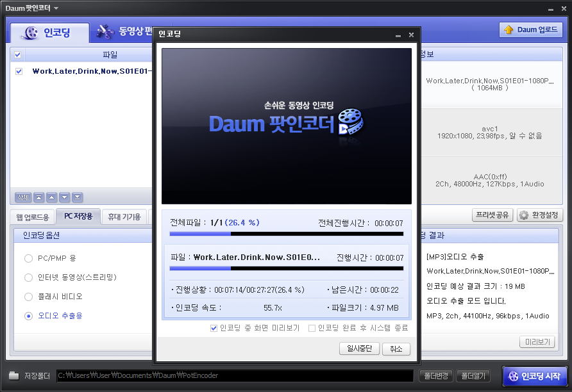Image resolution: width=572 pixels, height=392 pixels.
Task: Click the 삭제 button under file list
Action: (x=23, y=197)
